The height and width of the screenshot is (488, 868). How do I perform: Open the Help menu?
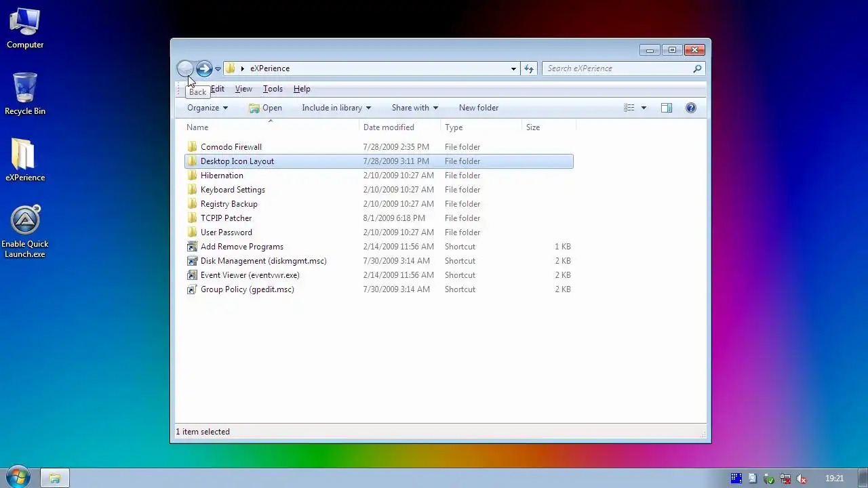302,89
